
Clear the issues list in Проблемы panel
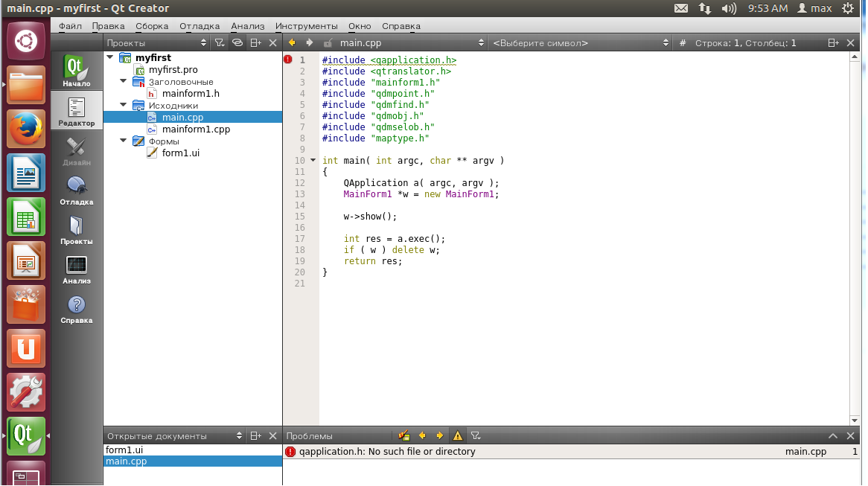pos(404,436)
